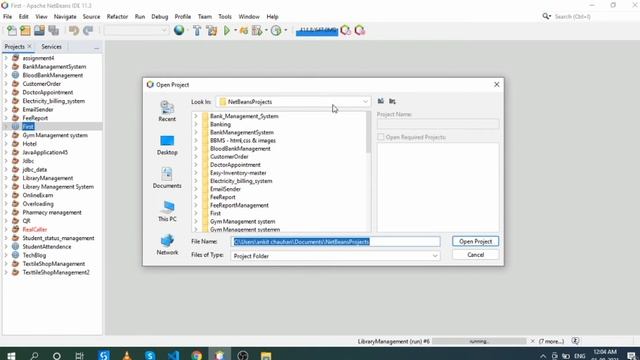Open This PC location in dialog sidebar
Image resolution: width=640 pixels, height=360 pixels.
167,211
